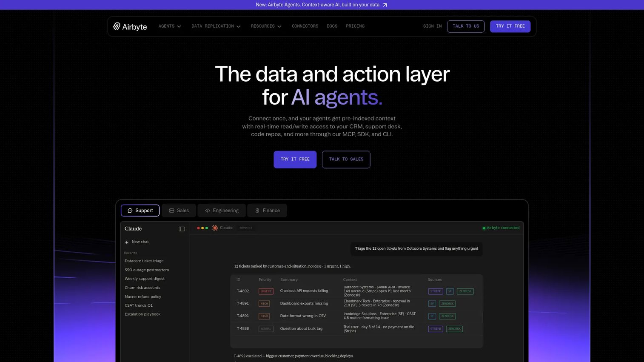Click the dollar icon on the Finance tab
This screenshot has width=644, height=362.
click(x=257, y=211)
